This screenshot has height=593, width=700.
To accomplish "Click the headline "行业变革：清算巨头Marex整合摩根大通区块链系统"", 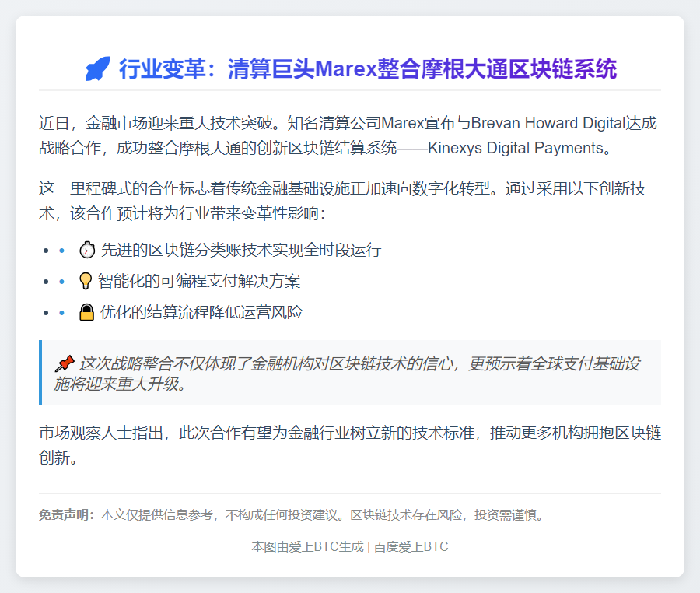I will (368, 68).
